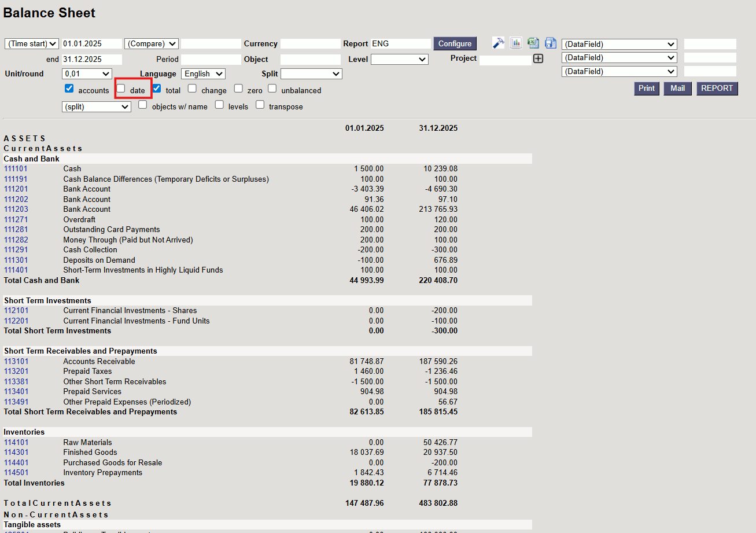Open the (Compare) dropdown
The width and height of the screenshot is (756, 533).
point(151,44)
